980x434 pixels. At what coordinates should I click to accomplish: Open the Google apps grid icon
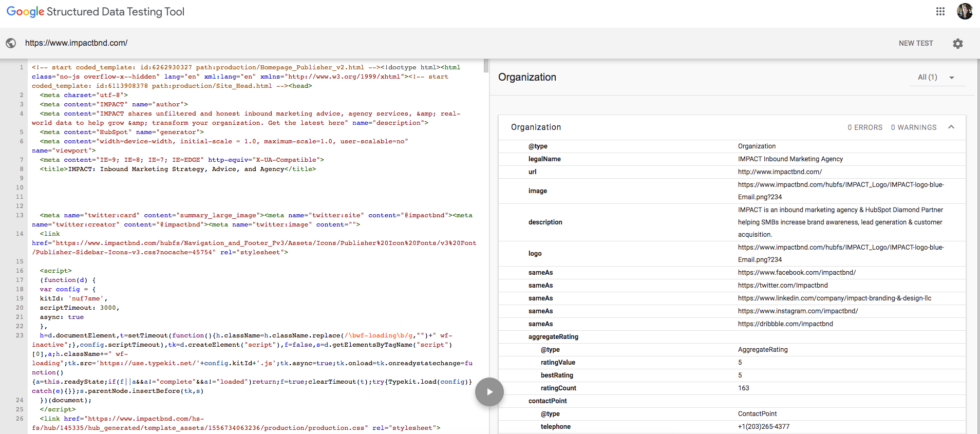[x=940, y=11]
